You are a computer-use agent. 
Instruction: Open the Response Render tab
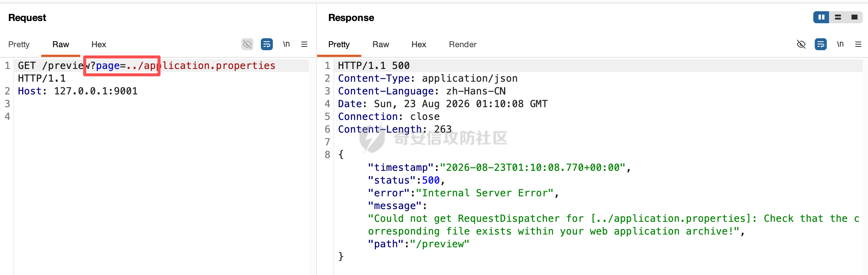[x=463, y=44]
